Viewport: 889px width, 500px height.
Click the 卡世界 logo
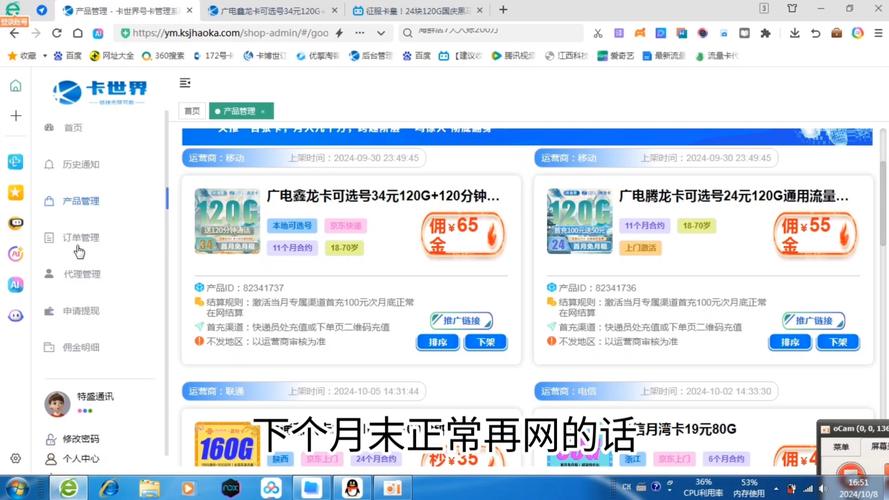pyautogui.click(x=100, y=92)
